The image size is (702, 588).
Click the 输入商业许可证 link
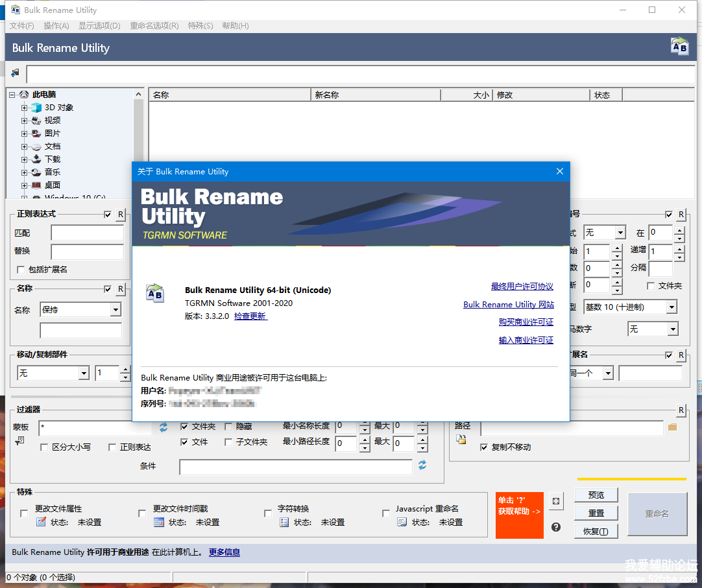[526, 340]
